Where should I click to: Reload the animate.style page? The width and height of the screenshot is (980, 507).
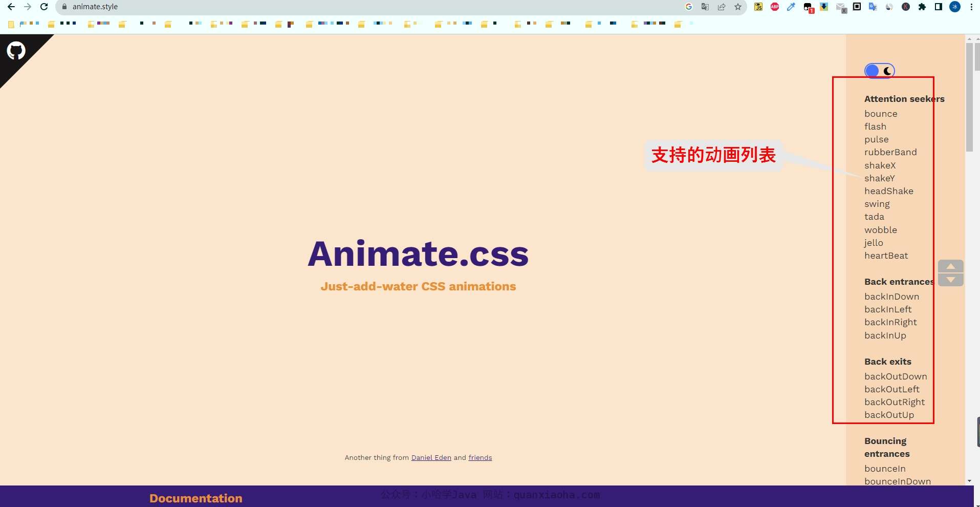pyautogui.click(x=44, y=7)
